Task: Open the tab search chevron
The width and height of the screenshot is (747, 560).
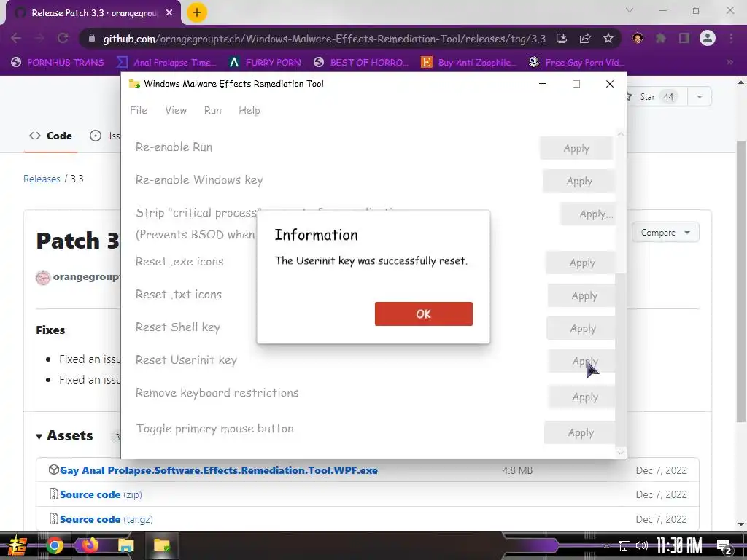Action: click(x=630, y=10)
